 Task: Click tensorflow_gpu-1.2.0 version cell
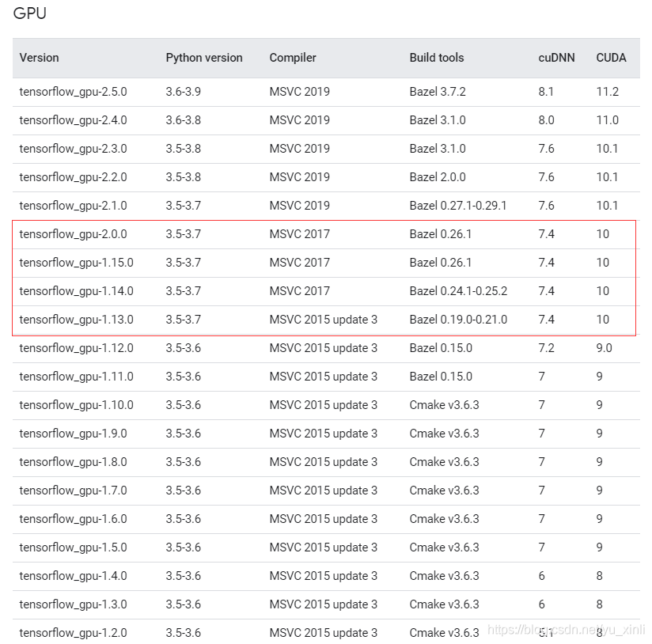73,633
